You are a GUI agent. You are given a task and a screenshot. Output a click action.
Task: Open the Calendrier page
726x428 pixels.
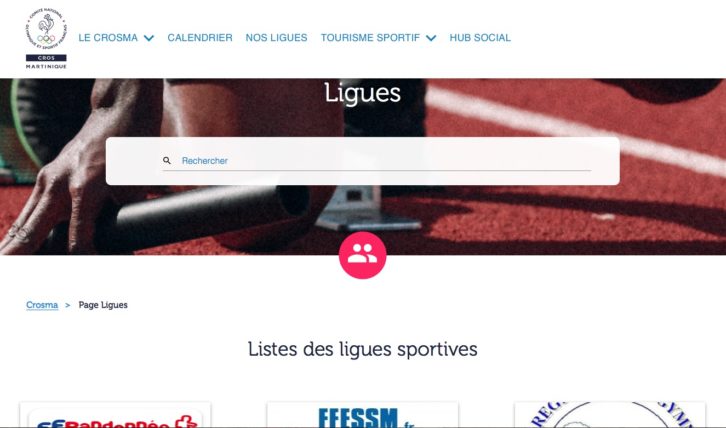tap(200, 38)
